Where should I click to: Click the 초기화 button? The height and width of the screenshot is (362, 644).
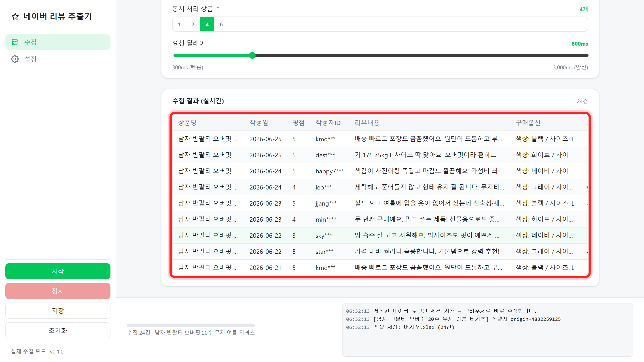(58, 330)
